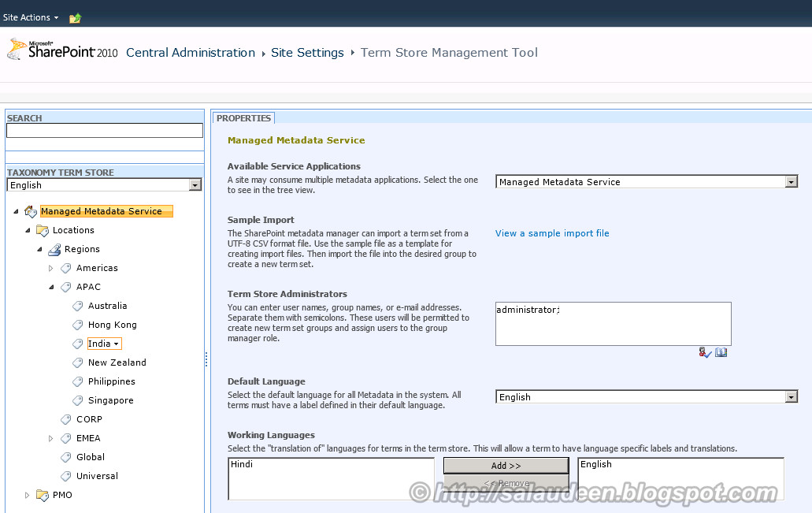
Task: Expand the PMO group
Action: click(27, 495)
